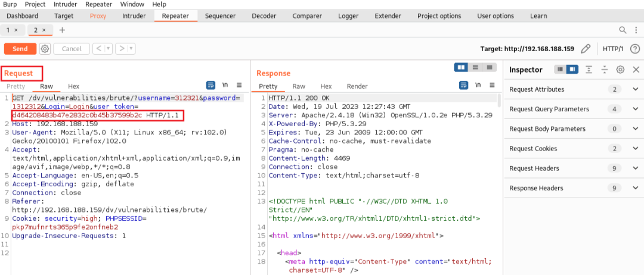
Task: Collapse all Inspector sections icon
Action: click(605, 70)
